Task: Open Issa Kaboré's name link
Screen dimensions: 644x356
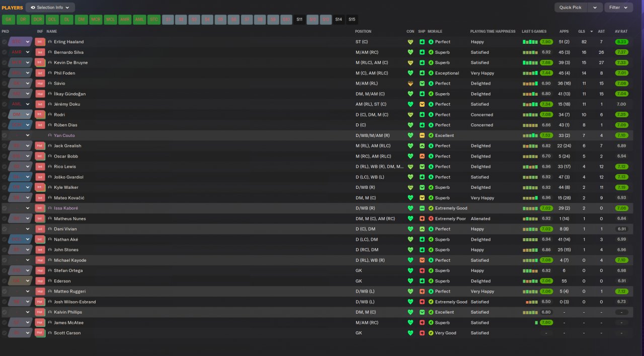Action: 66,208
